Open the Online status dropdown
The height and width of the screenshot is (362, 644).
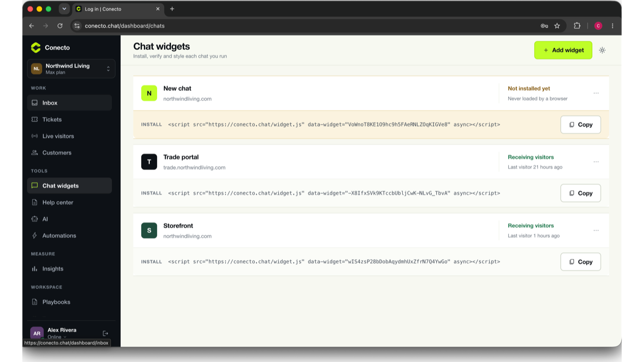[x=57, y=337]
